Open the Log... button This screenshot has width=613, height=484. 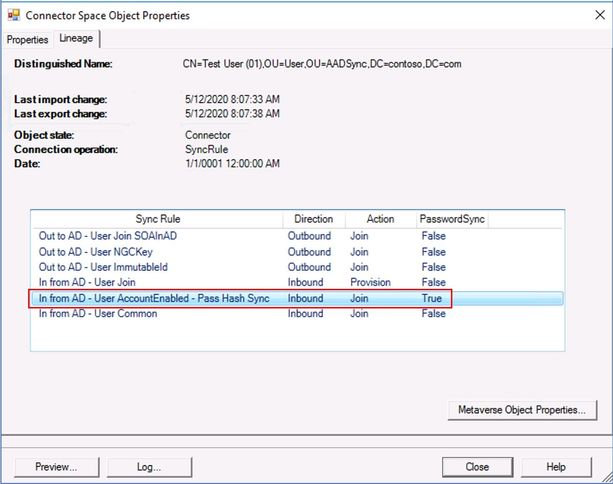coord(149,467)
